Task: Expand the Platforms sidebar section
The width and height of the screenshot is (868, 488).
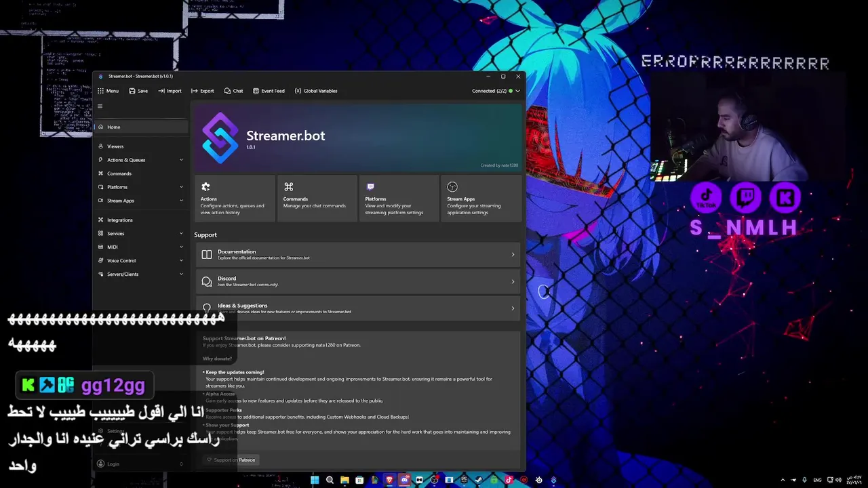Action: point(140,187)
